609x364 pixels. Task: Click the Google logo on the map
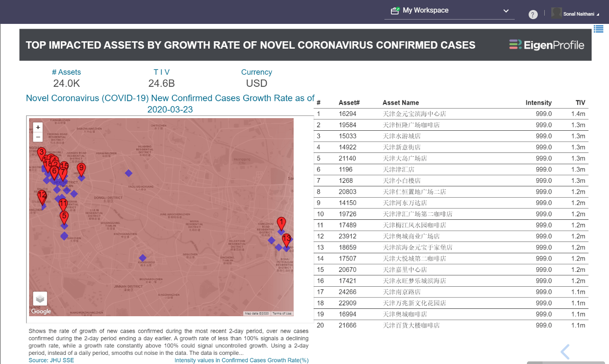point(41,311)
